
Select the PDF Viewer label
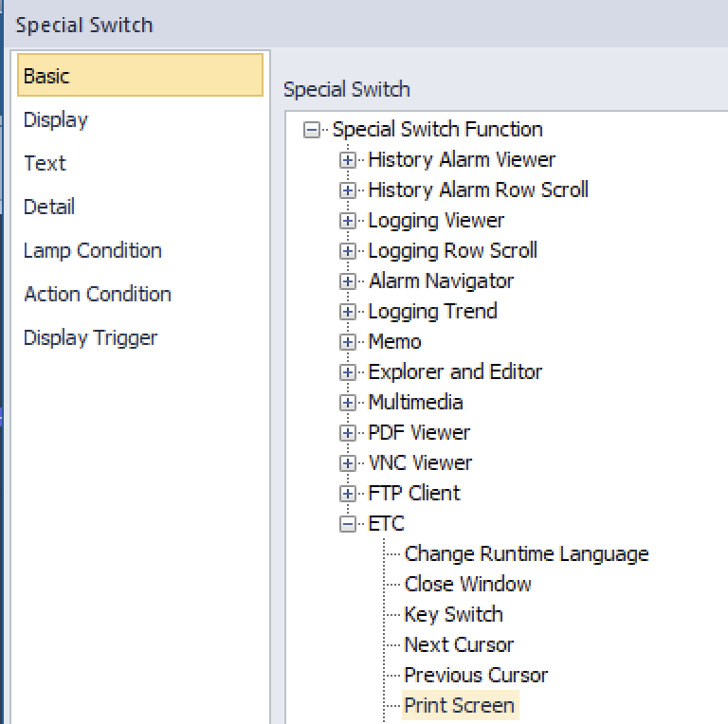(x=419, y=433)
